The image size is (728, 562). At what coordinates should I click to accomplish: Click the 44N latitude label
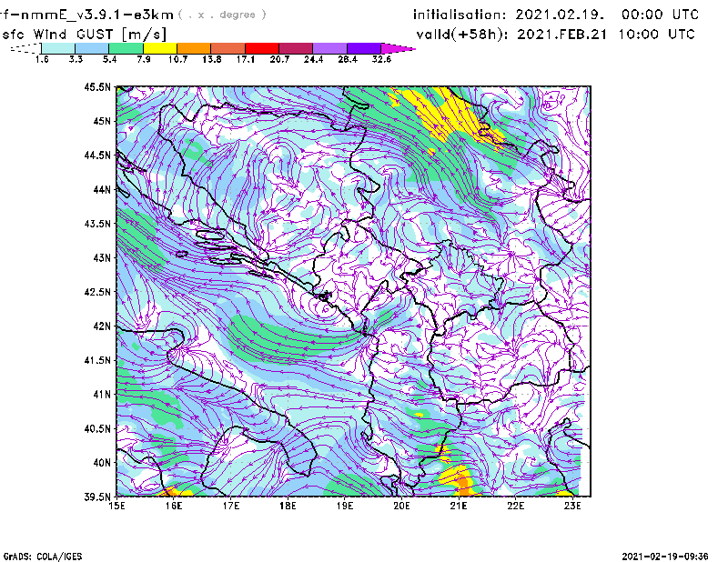point(102,189)
